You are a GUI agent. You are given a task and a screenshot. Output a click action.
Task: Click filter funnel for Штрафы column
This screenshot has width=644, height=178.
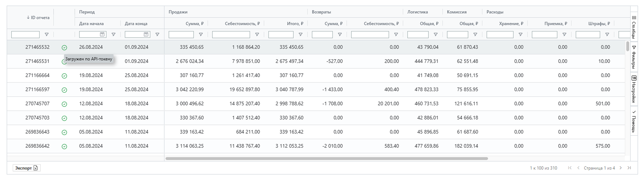tap(607, 34)
